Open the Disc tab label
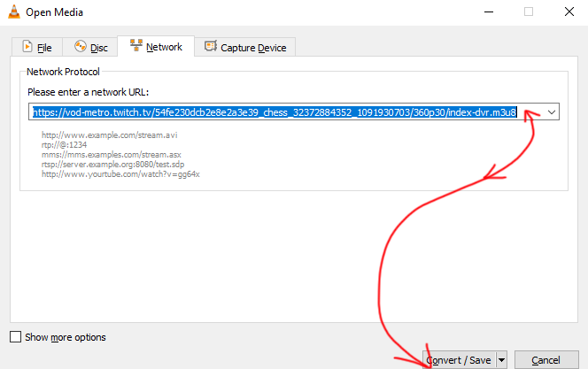This screenshot has height=369, width=588. click(x=99, y=47)
